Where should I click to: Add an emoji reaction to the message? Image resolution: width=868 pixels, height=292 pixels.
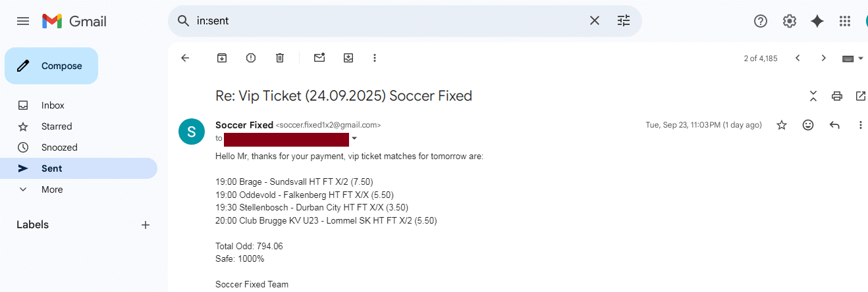(808, 125)
